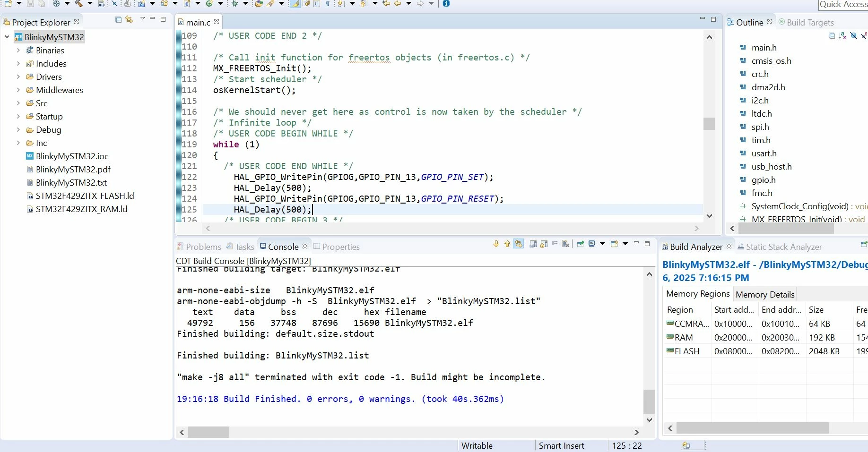Click the Back navigation arrow in toolbar
Image resolution: width=868 pixels, height=452 pixels.
tap(398, 4)
